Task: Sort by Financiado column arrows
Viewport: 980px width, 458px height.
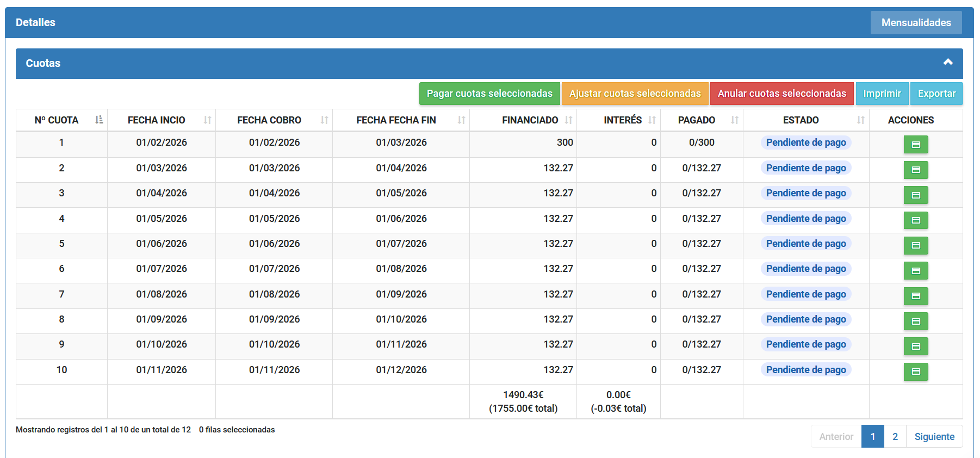Action: click(x=568, y=120)
